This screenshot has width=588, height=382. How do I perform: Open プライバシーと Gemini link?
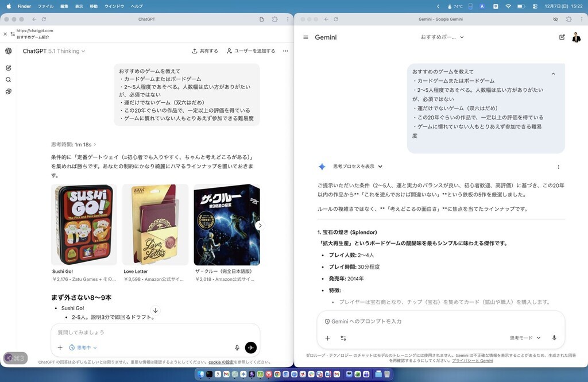click(473, 361)
